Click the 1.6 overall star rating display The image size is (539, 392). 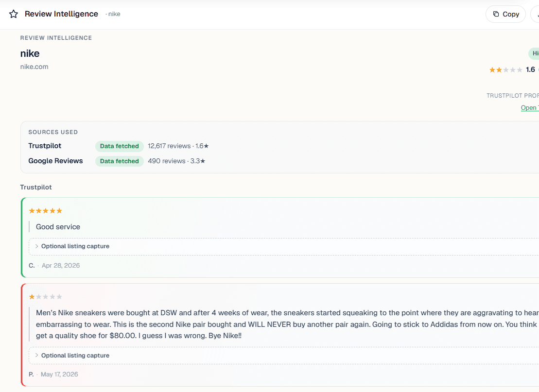512,70
